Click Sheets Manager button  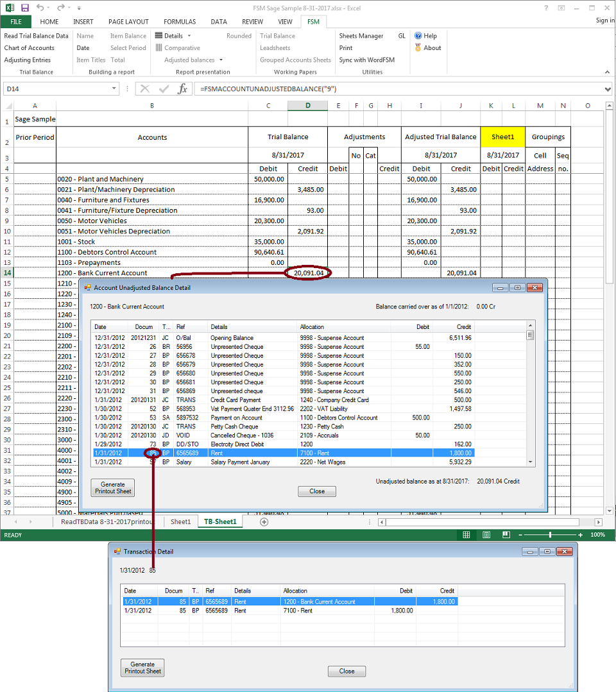(361, 36)
